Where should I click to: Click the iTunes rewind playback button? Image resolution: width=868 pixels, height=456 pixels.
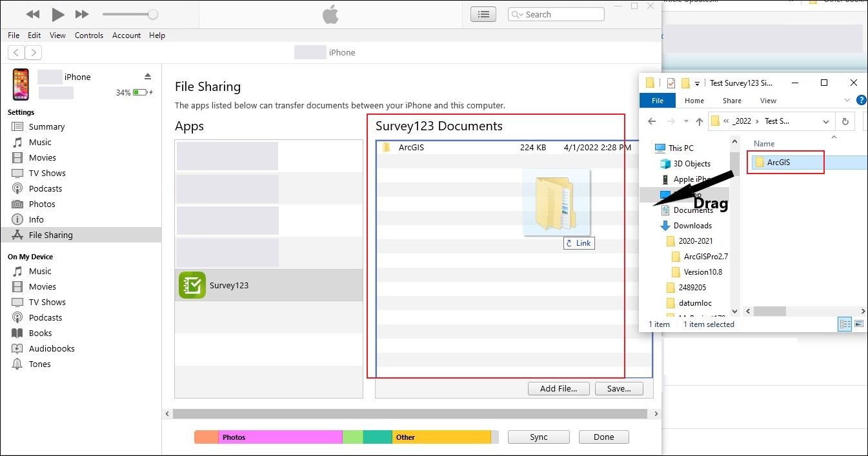[x=33, y=14]
